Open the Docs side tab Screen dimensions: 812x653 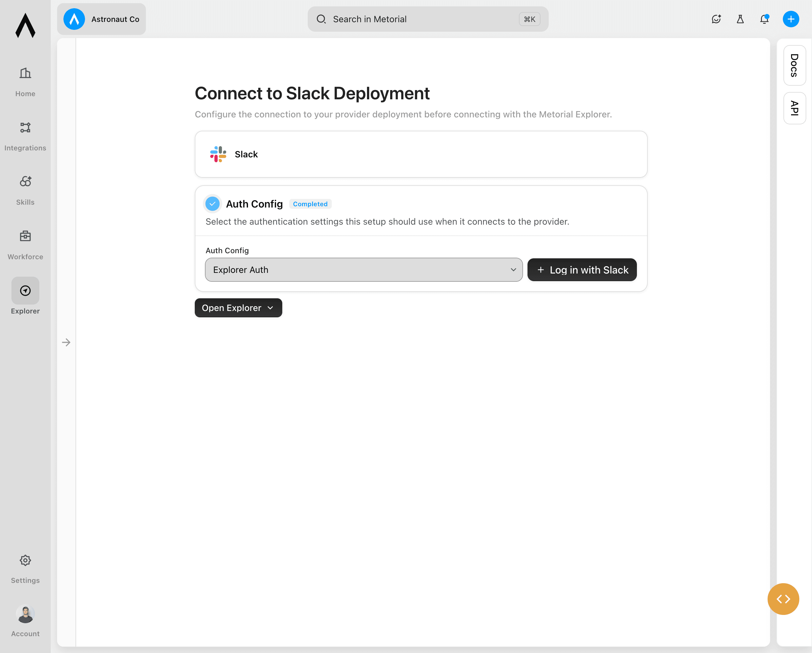pos(794,65)
